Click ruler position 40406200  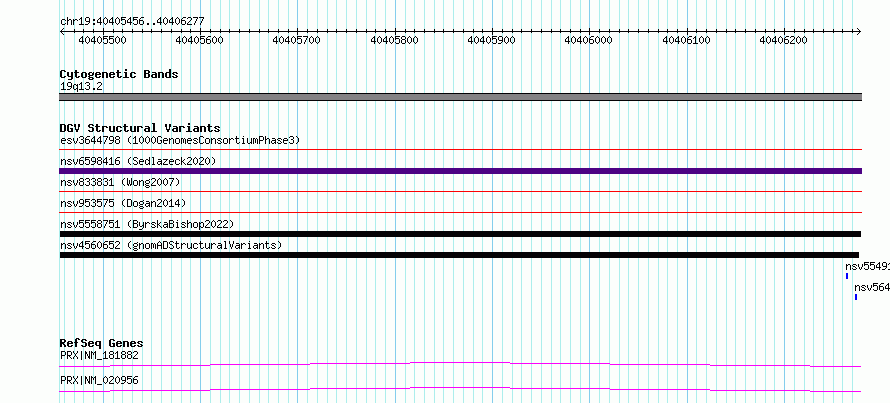coord(784,40)
